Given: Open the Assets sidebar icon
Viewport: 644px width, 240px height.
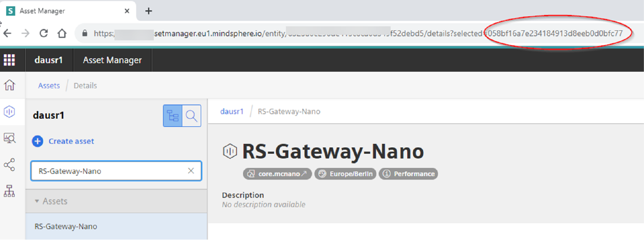Looking at the screenshot, I should tap(9, 112).
